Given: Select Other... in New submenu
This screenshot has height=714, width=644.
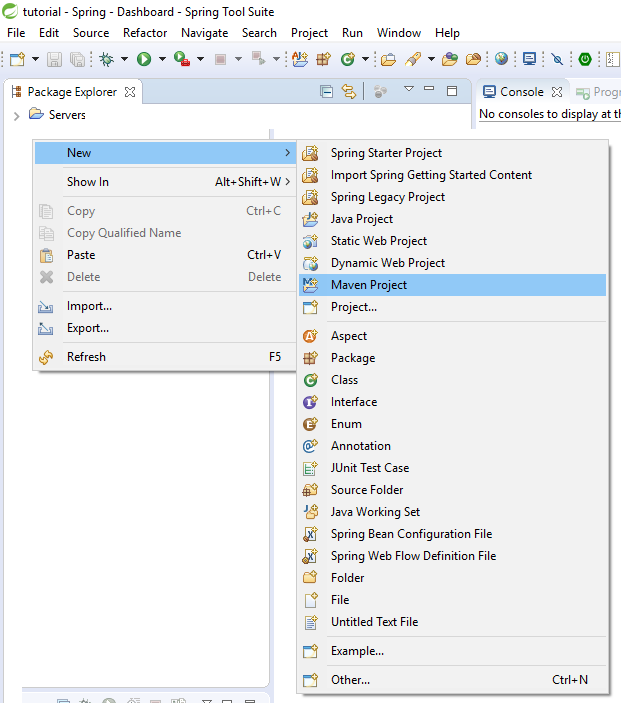Looking at the screenshot, I should click(453, 680).
